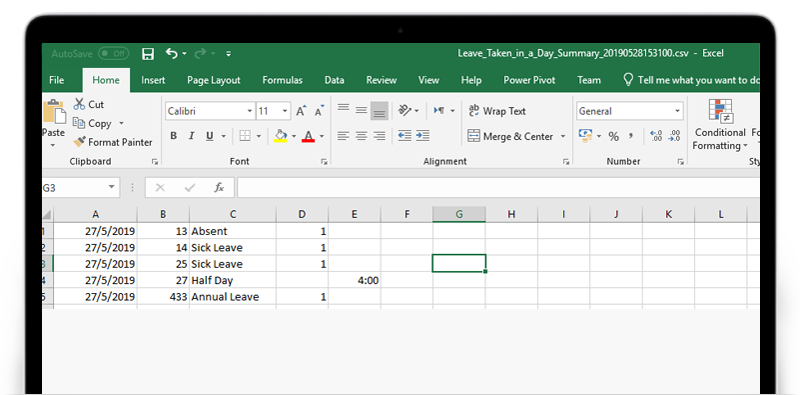
Task: Click Increase Font Size icon
Action: [301, 111]
